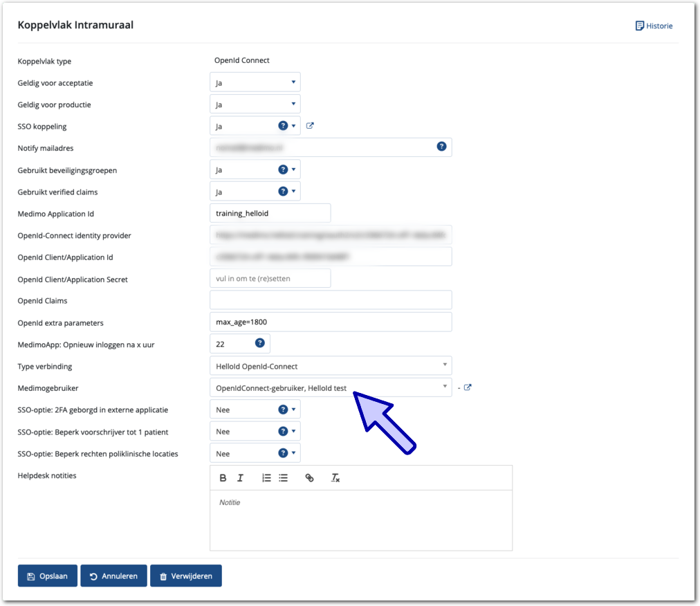Viewport: 700px width, 606px height.
Task: Open Geldig voor productie dropdown
Action: point(255,104)
